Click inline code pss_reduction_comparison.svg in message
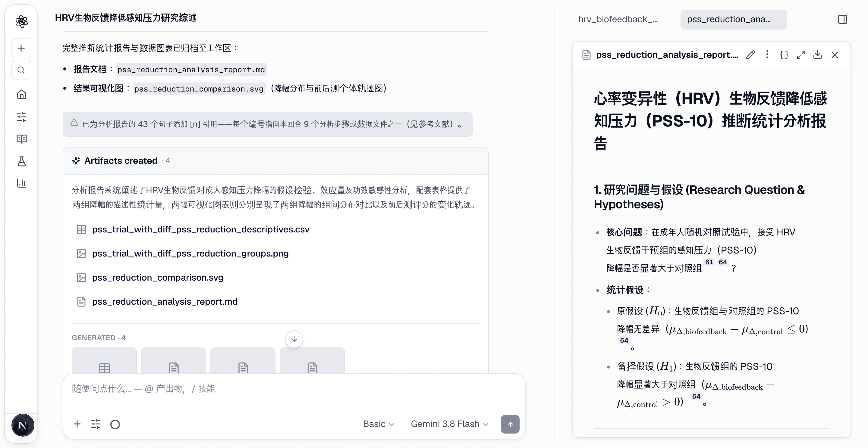Screen dimensions: 868x448 [199, 89]
